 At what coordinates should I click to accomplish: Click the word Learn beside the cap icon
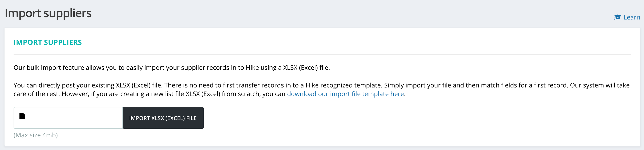pos(632,17)
